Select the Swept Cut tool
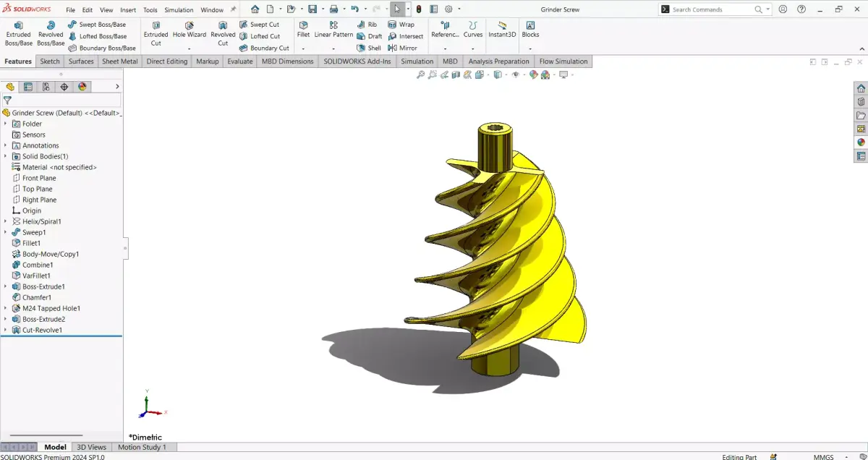 click(x=263, y=24)
